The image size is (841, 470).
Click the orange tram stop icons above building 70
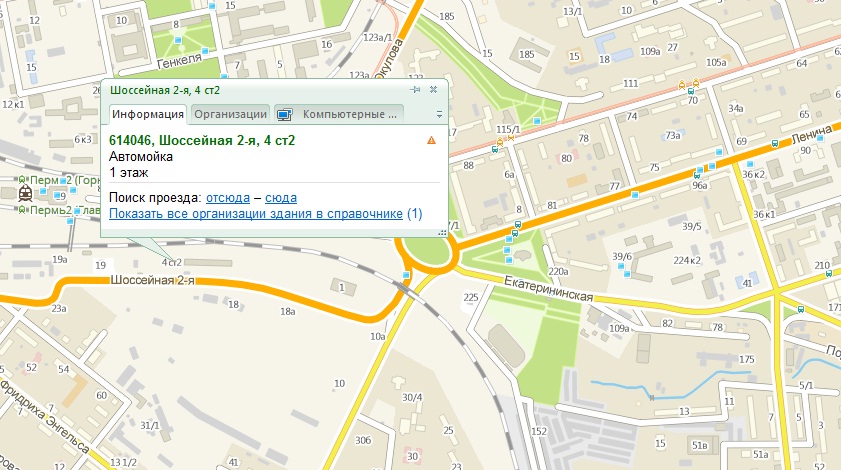click(x=689, y=84)
